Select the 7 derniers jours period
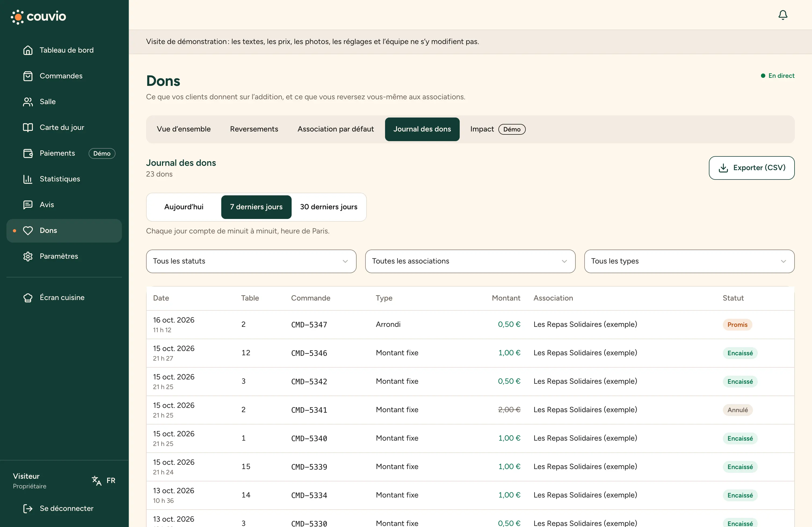812x527 pixels. pyautogui.click(x=256, y=207)
